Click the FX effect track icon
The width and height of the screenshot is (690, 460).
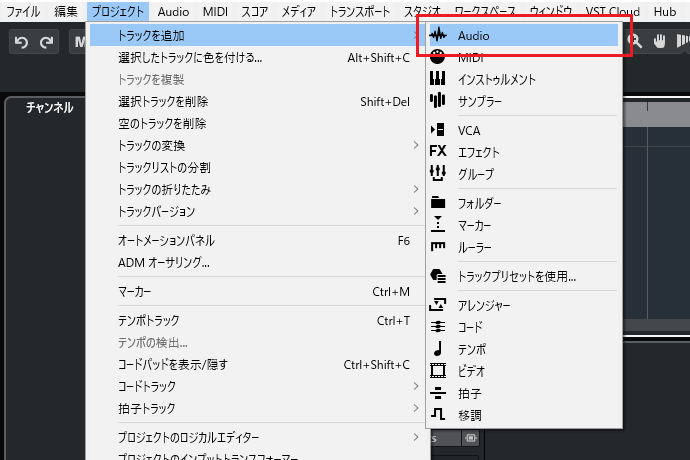tap(438, 151)
